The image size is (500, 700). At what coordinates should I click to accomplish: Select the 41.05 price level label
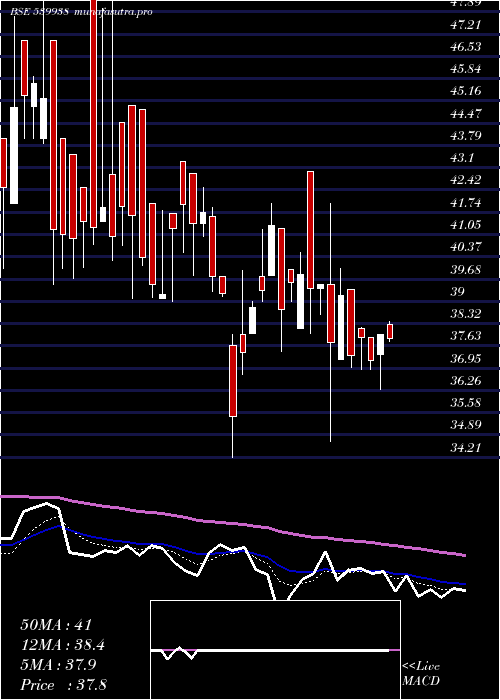click(466, 225)
